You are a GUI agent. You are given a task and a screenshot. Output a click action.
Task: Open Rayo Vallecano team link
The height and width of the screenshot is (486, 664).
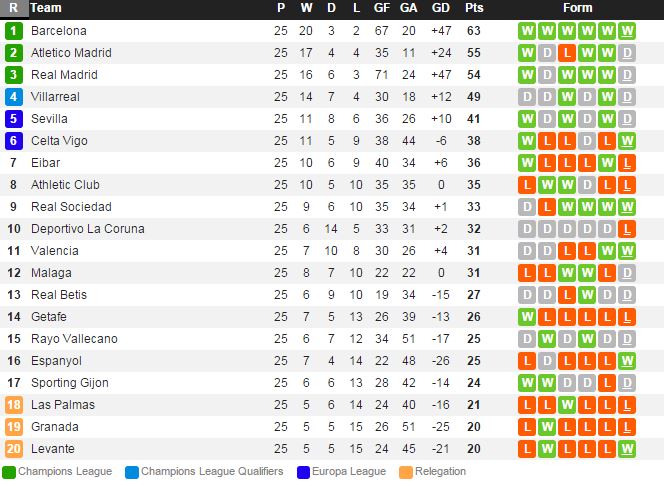pyautogui.click(x=74, y=339)
